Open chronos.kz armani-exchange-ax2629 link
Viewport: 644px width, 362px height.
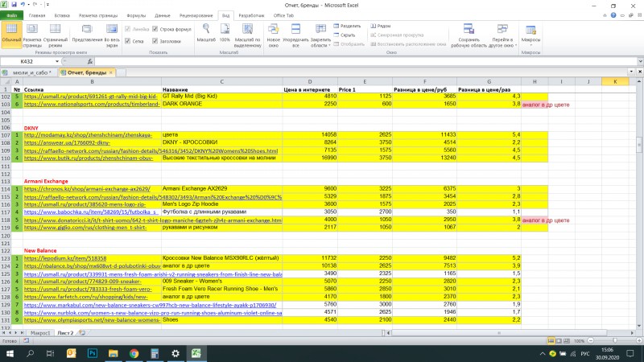point(87,189)
